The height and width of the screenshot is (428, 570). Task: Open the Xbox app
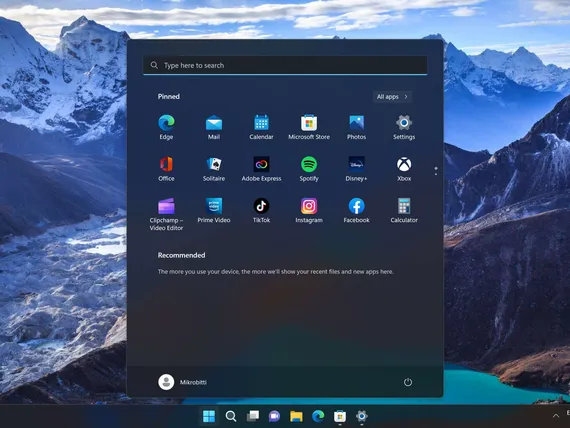click(404, 169)
